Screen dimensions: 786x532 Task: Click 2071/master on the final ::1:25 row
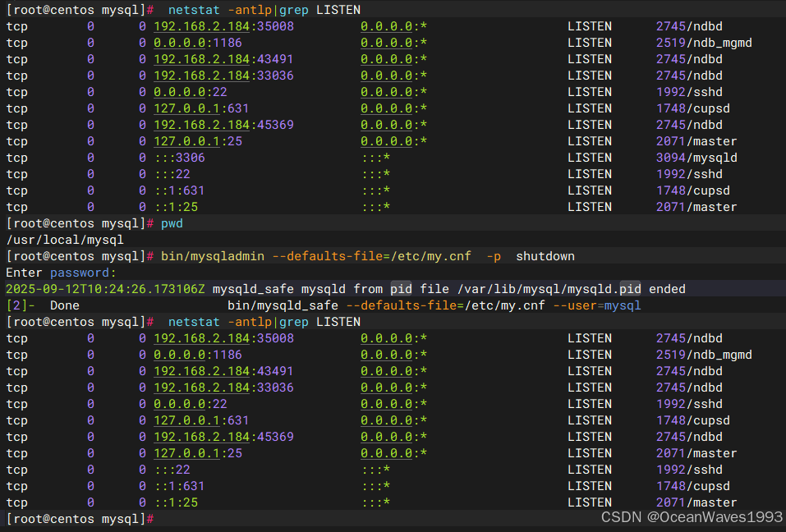tap(696, 502)
